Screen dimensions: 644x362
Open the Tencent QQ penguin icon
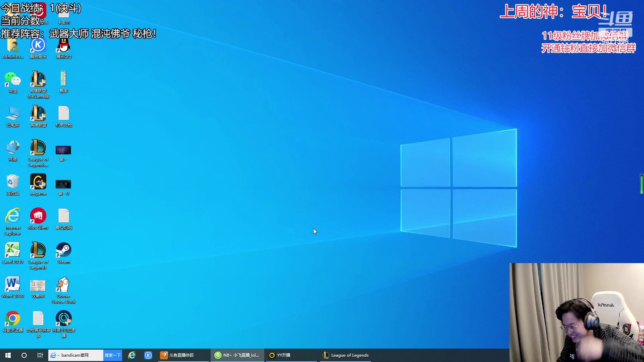(63, 46)
